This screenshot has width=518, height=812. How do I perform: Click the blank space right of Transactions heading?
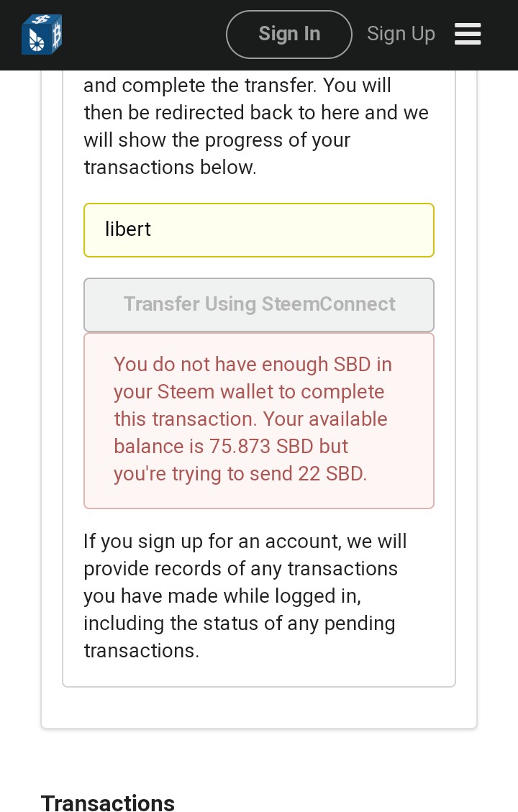[345, 803]
